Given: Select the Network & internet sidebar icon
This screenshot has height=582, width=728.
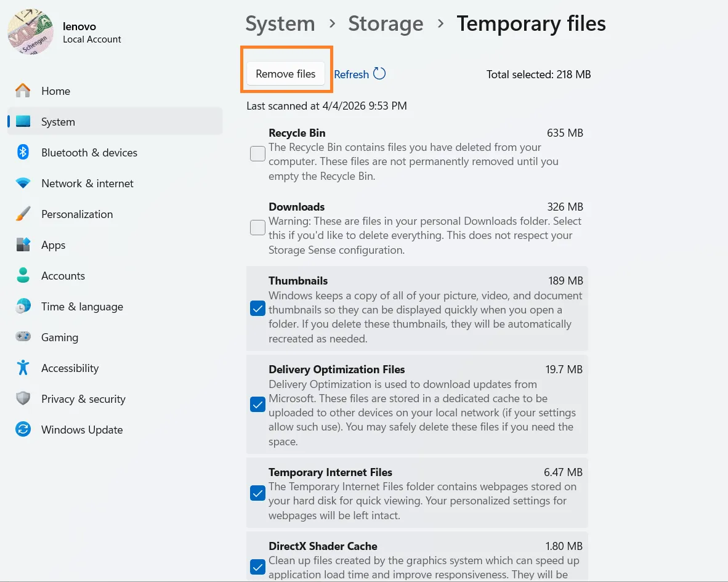Looking at the screenshot, I should point(23,183).
